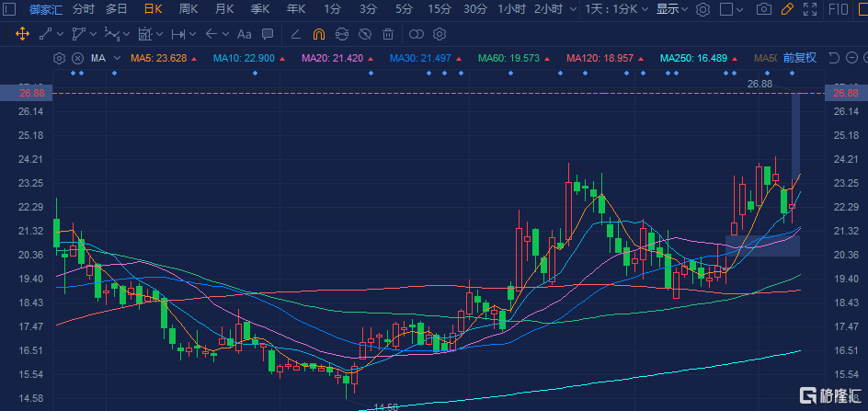Click the 御家汇 stock name
This screenshot has width=868, height=411.
click(x=44, y=9)
